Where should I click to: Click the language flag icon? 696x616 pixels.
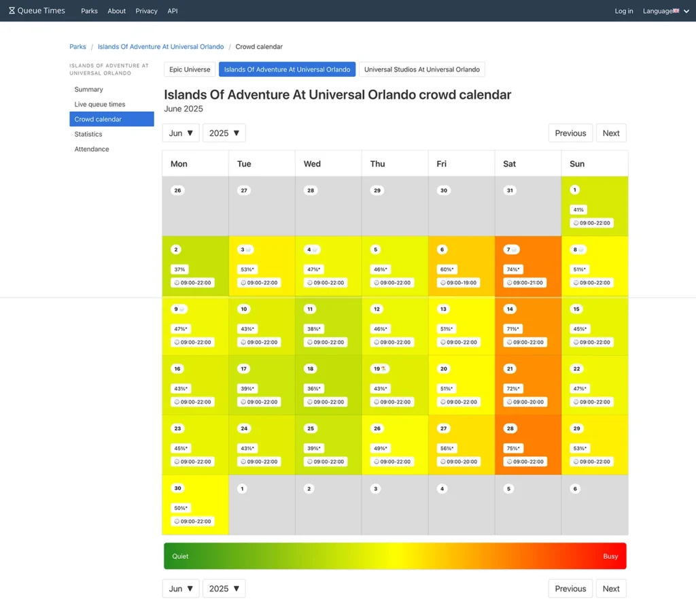(676, 11)
